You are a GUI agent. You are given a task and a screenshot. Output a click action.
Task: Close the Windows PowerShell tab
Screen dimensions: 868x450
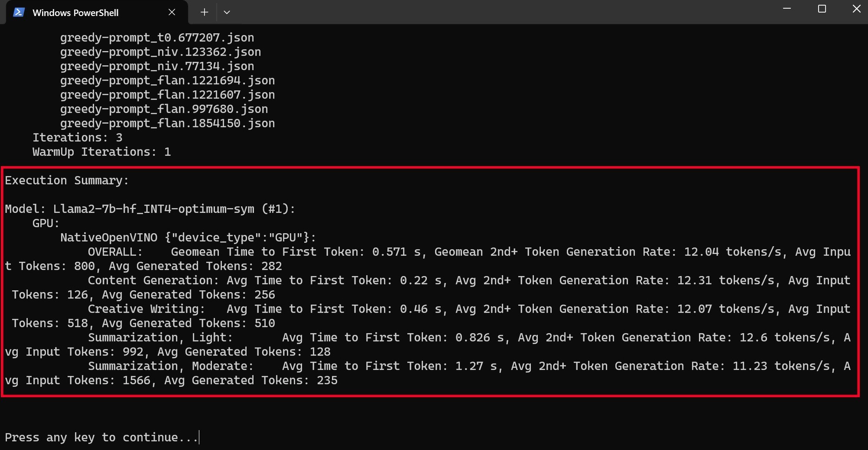tap(172, 12)
